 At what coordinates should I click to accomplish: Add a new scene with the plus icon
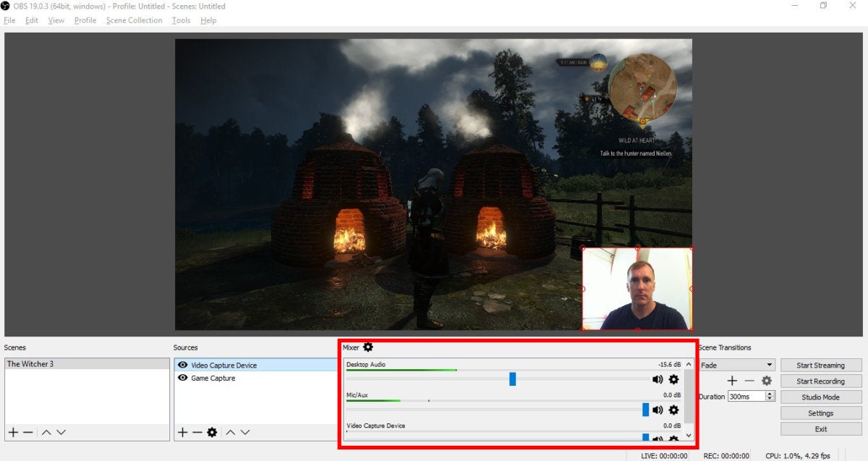[12, 432]
